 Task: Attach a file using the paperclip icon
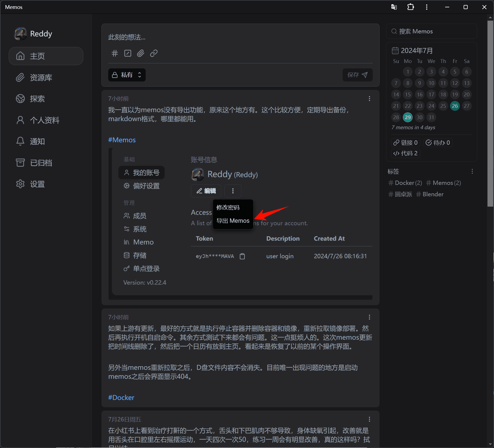141,53
